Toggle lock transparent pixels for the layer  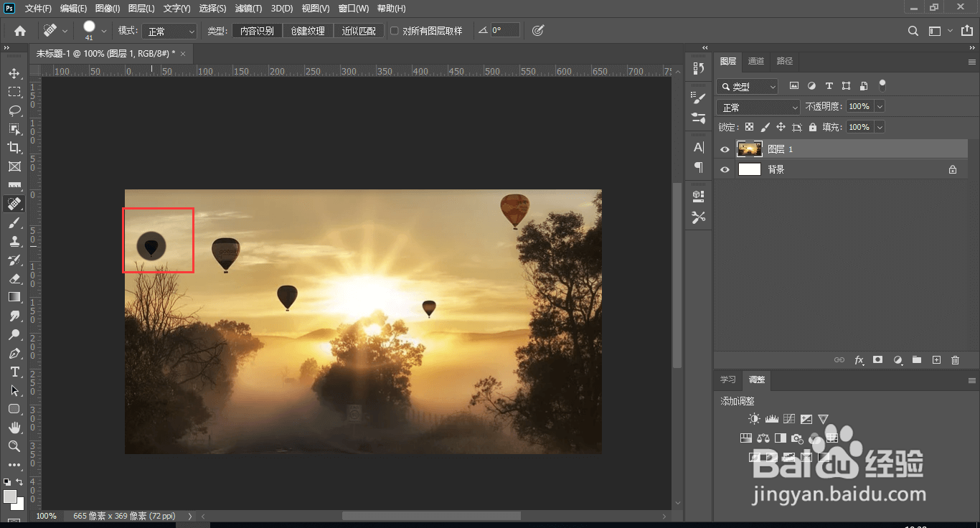click(x=749, y=127)
